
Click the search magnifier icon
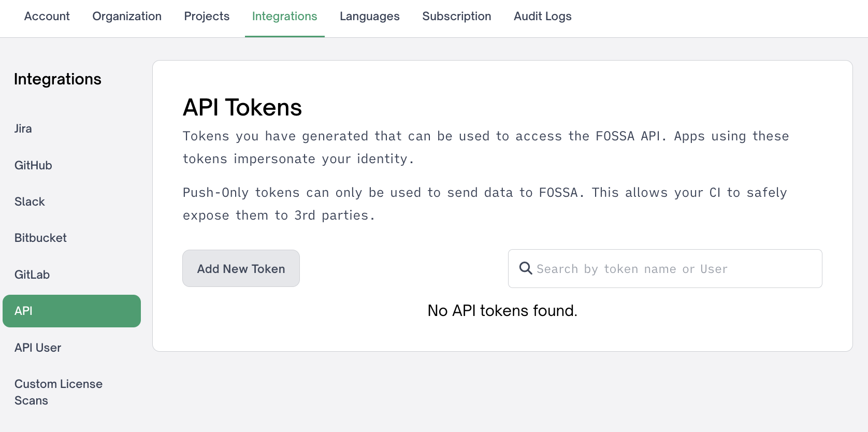[x=526, y=268]
